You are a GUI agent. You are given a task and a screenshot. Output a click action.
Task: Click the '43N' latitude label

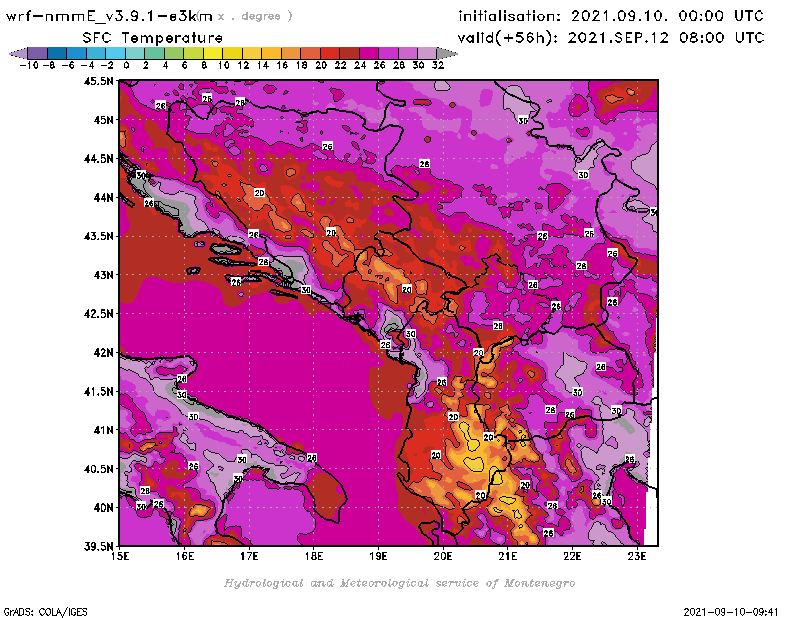point(103,275)
